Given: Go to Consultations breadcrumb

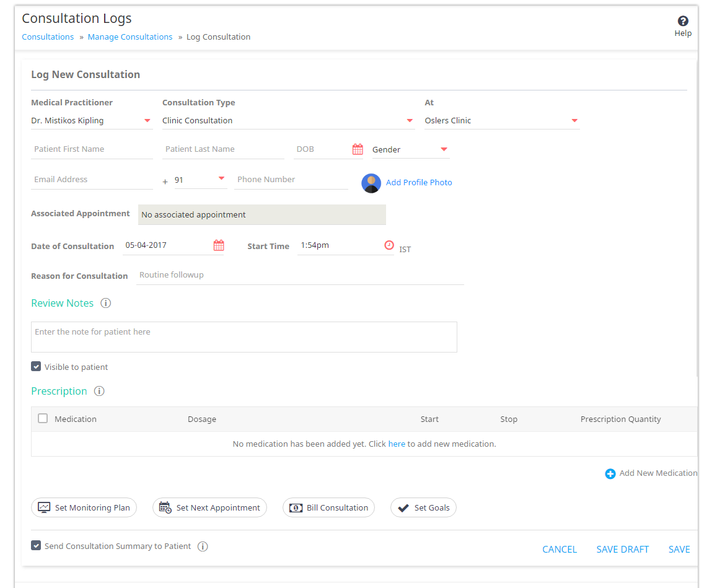Looking at the screenshot, I should [48, 37].
